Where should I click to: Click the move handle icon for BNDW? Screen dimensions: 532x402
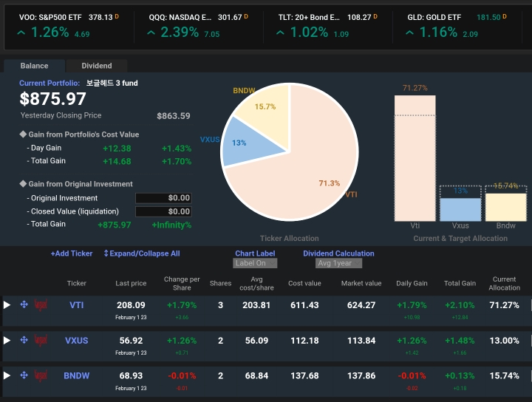[24, 375]
